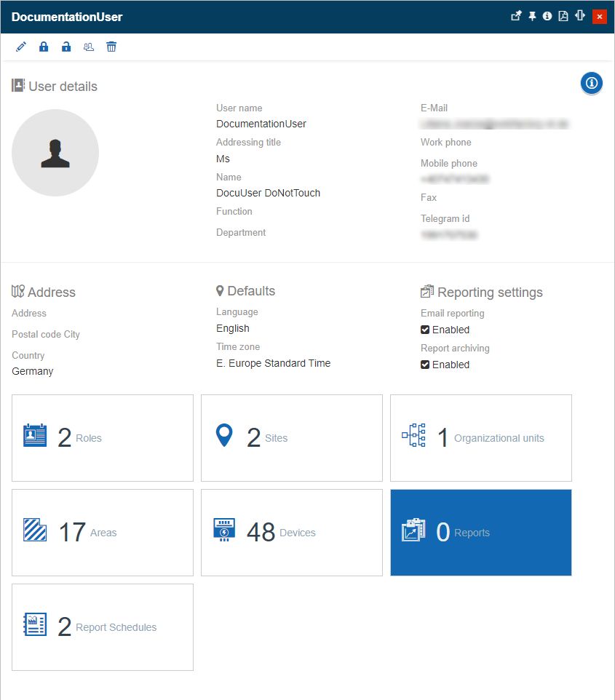Toggle panel width with resize icon
Image resolution: width=615 pixels, height=700 pixels.
point(580,16)
